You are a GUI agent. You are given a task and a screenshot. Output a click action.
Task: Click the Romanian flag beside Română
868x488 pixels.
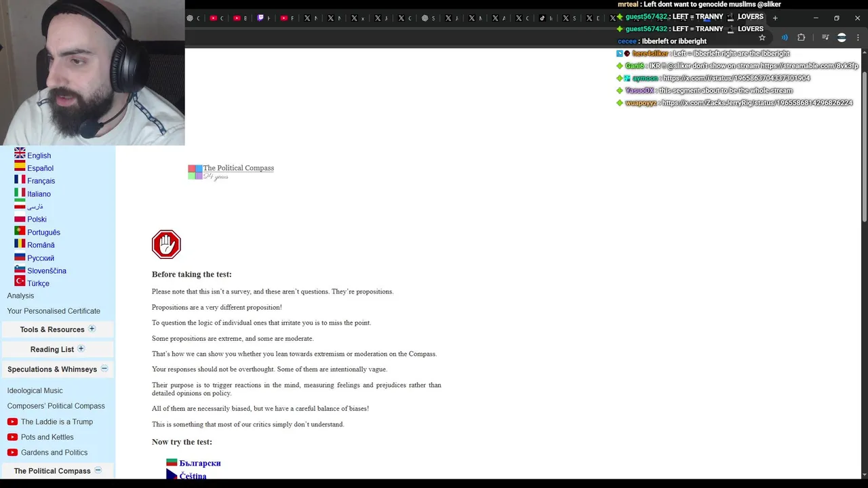point(20,244)
